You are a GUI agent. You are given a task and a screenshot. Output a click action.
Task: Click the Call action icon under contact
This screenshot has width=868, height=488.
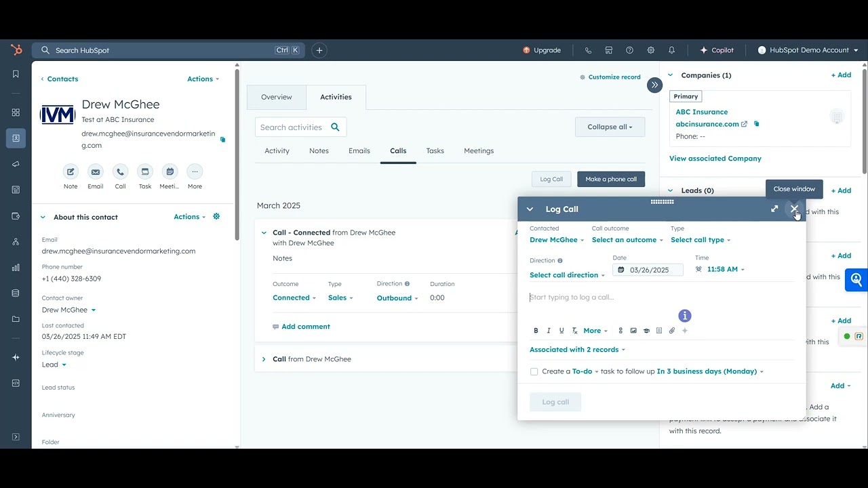[x=120, y=172]
